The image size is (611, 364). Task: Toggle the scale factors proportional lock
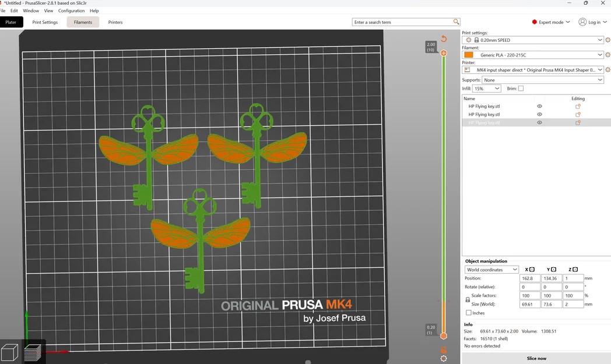click(x=468, y=300)
